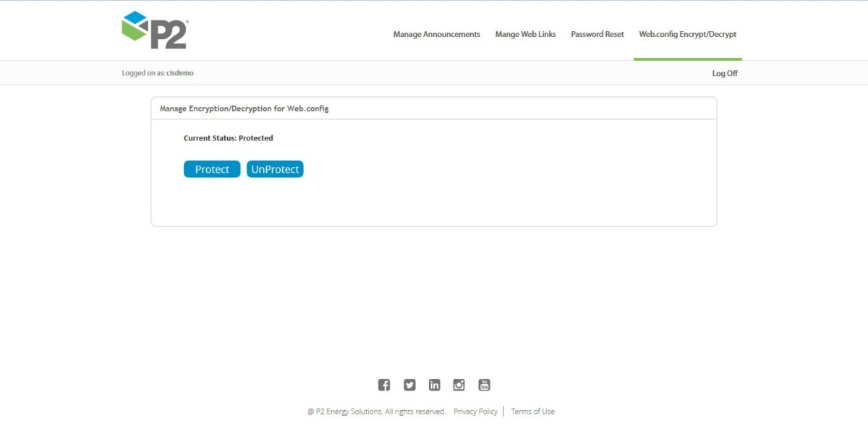The image size is (868, 434).
Task: Open the Password Reset page
Action: point(597,34)
